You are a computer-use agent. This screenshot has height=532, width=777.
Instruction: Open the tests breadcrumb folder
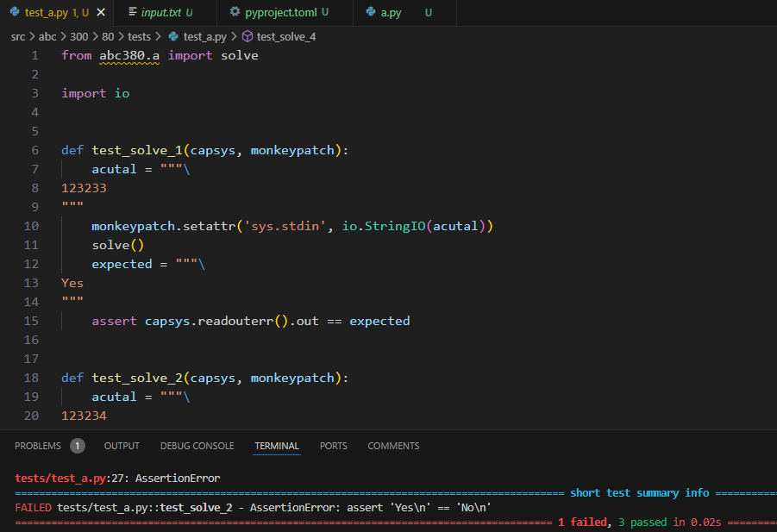point(139,37)
